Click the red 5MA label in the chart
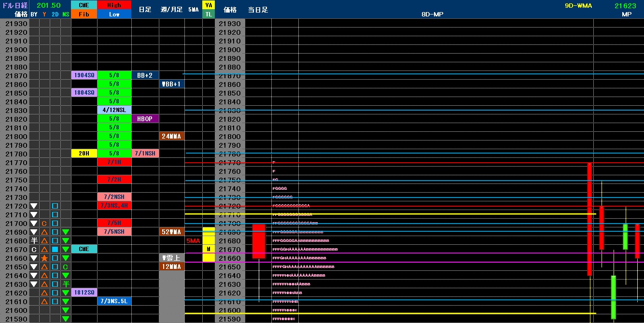 (193, 241)
